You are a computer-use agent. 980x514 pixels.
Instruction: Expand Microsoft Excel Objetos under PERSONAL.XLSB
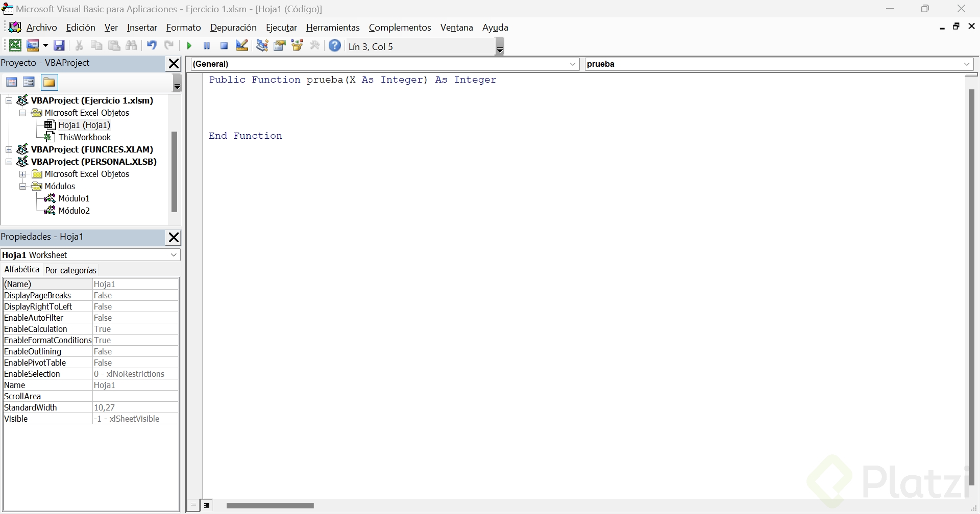tap(23, 174)
